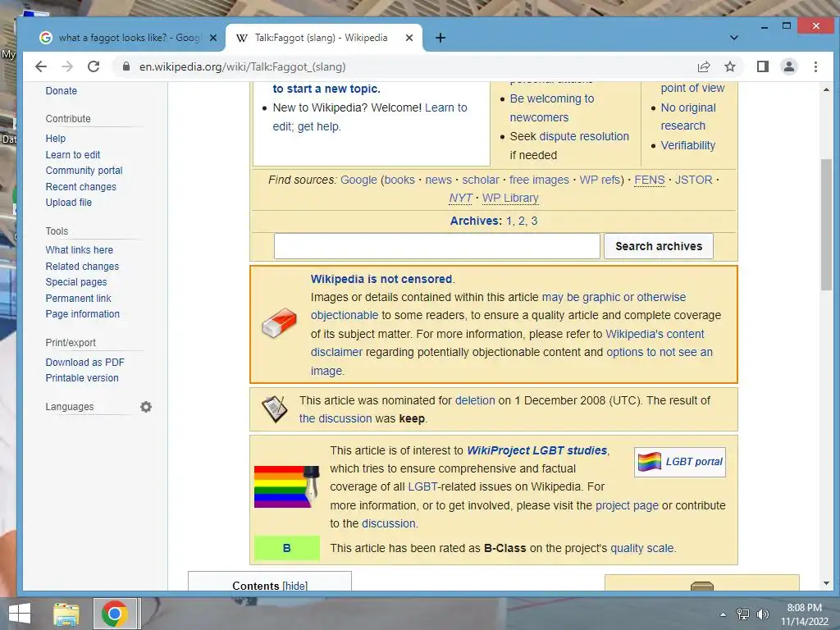Open a new tab with plus button
This screenshot has height=630, width=840.
coord(441,38)
